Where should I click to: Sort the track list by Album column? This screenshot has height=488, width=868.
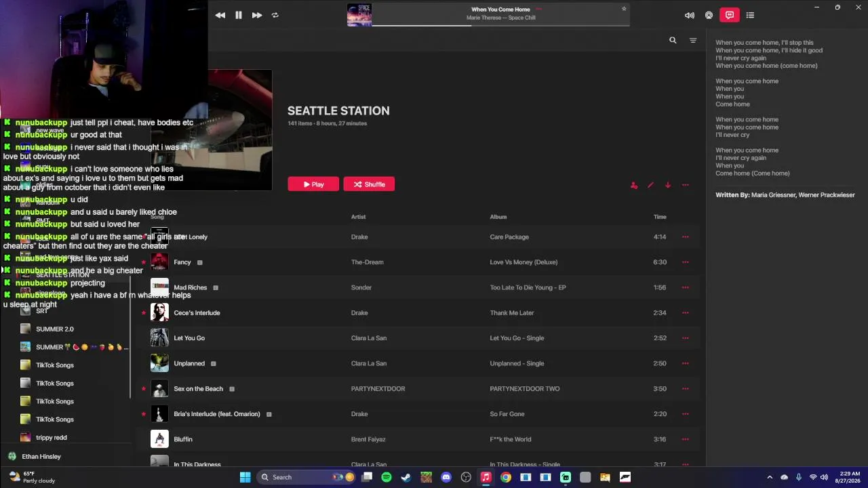point(498,217)
